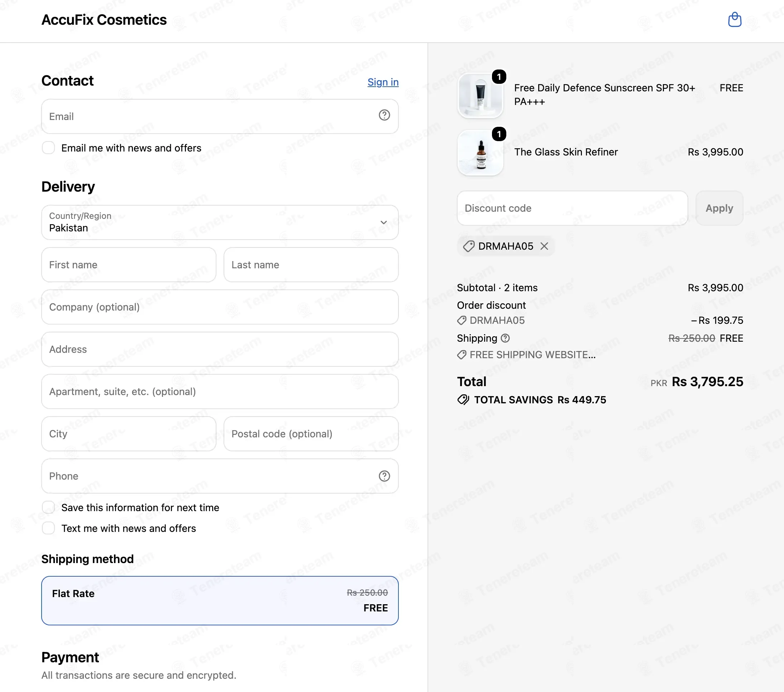Click the help icon in Email field

[x=384, y=115]
